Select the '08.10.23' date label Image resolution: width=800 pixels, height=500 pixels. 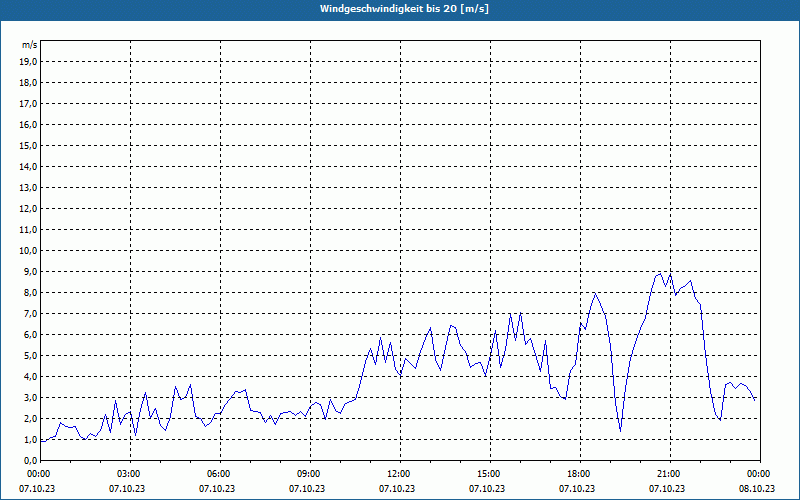coord(757,488)
